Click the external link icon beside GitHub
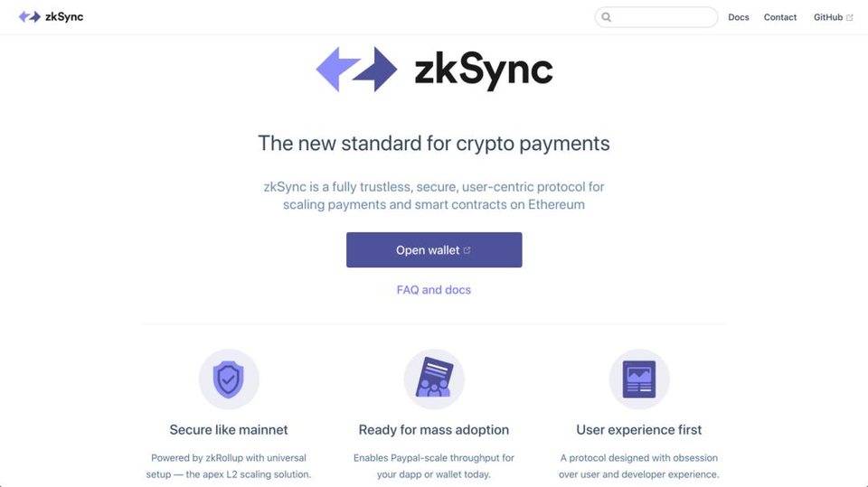868x487 pixels. click(x=850, y=18)
